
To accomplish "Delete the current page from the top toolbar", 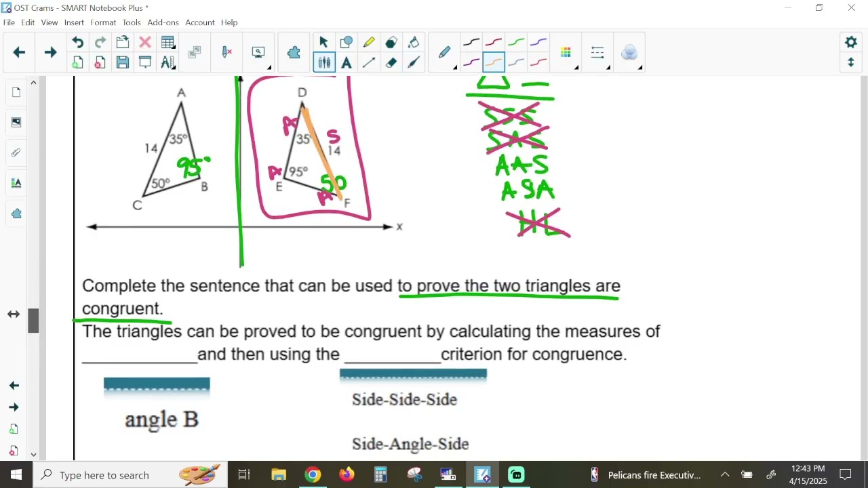I will pyautogui.click(x=100, y=63).
